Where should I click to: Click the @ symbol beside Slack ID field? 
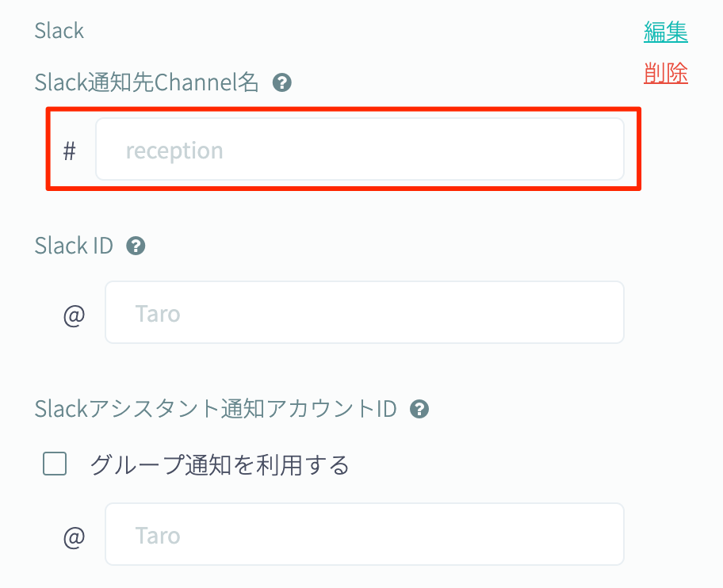(x=75, y=315)
